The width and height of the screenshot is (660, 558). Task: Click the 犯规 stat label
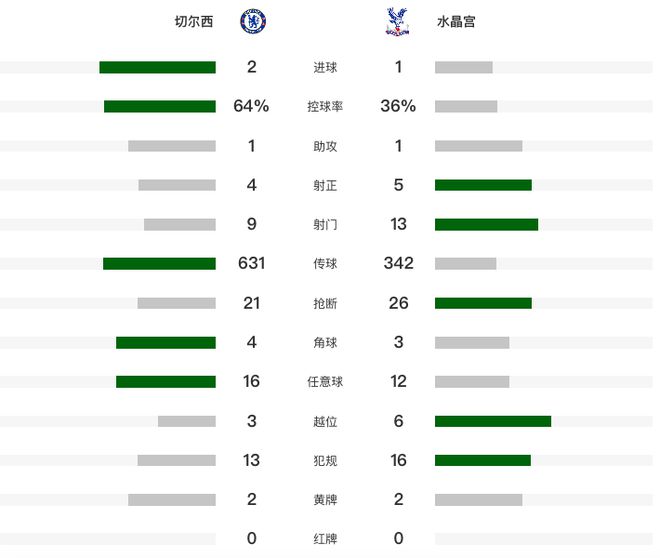325,460
